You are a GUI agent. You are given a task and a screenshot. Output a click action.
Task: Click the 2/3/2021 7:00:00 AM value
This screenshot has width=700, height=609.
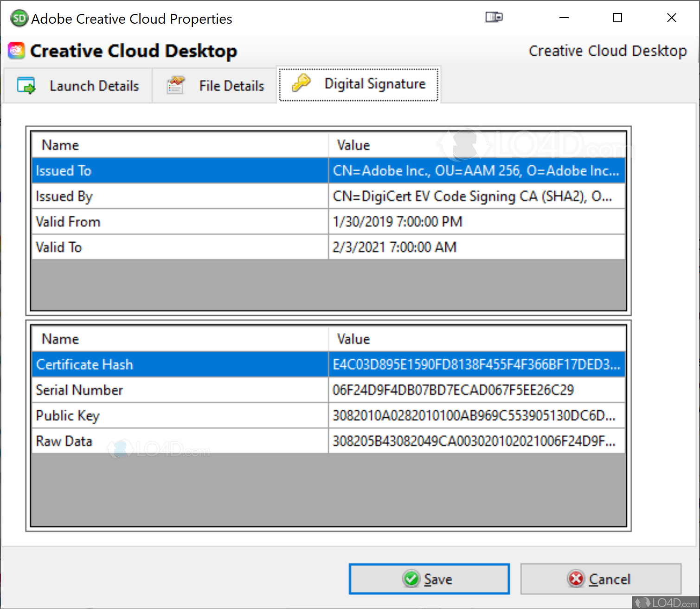click(477, 247)
